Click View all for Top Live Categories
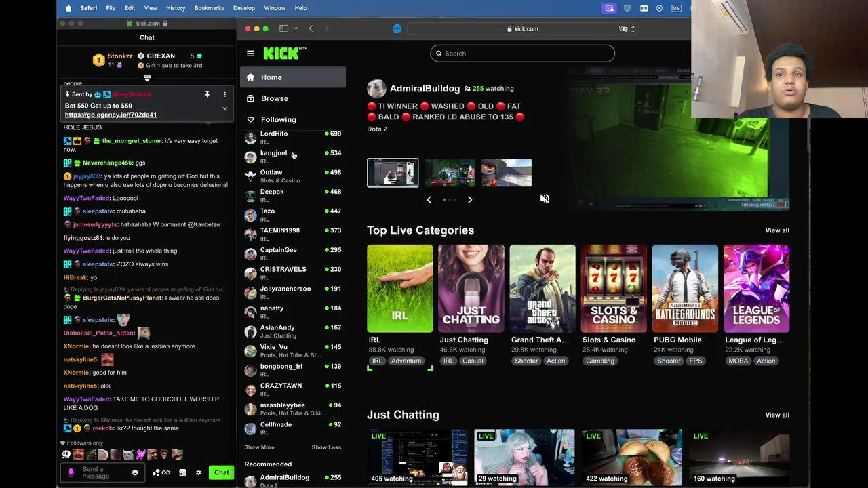This screenshot has width=868, height=488. coord(777,230)
